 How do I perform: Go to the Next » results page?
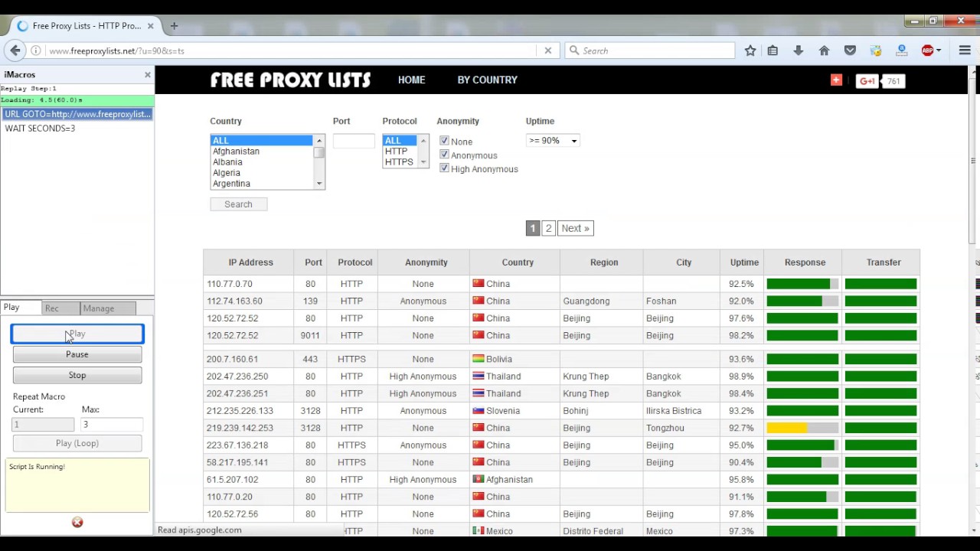tap(575, 228)
